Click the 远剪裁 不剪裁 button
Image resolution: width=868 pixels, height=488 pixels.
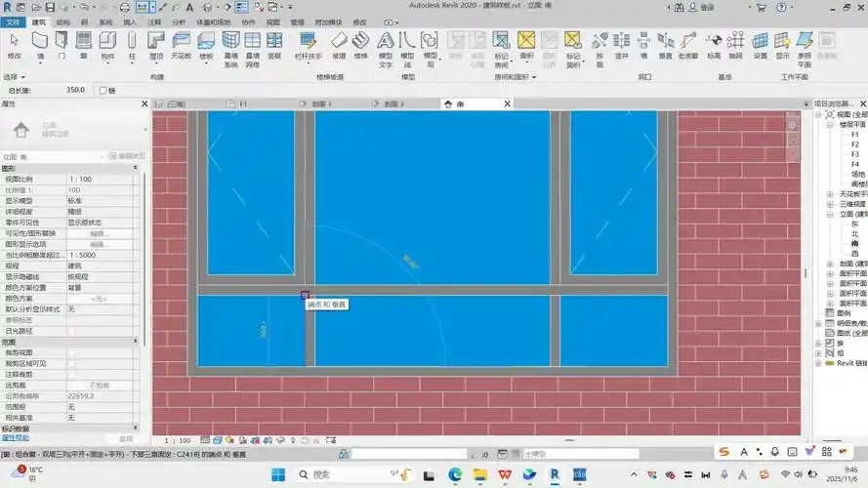coord(100,386)
